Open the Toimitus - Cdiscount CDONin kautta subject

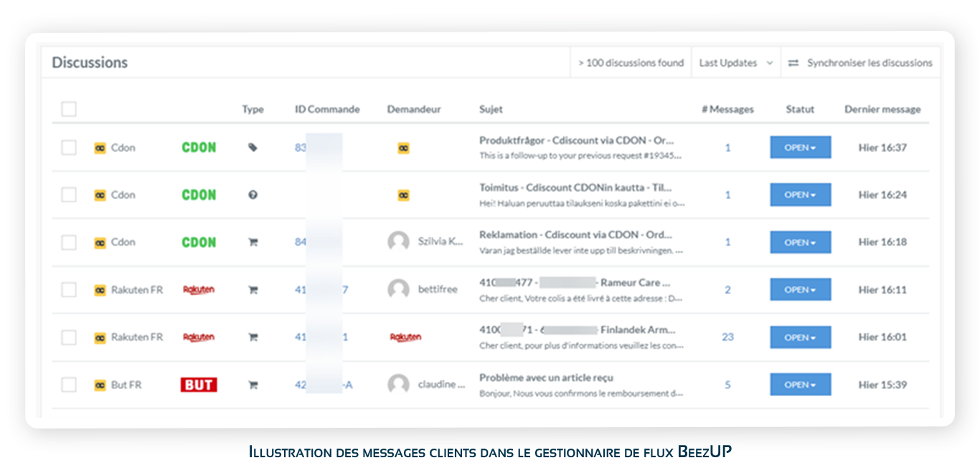point(576,188)
